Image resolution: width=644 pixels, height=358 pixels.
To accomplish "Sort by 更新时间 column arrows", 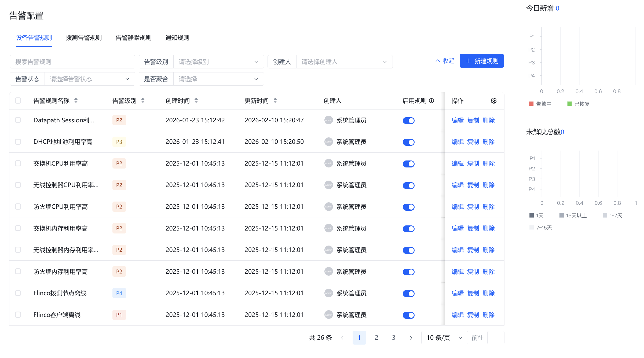I will tap(275, 101).
